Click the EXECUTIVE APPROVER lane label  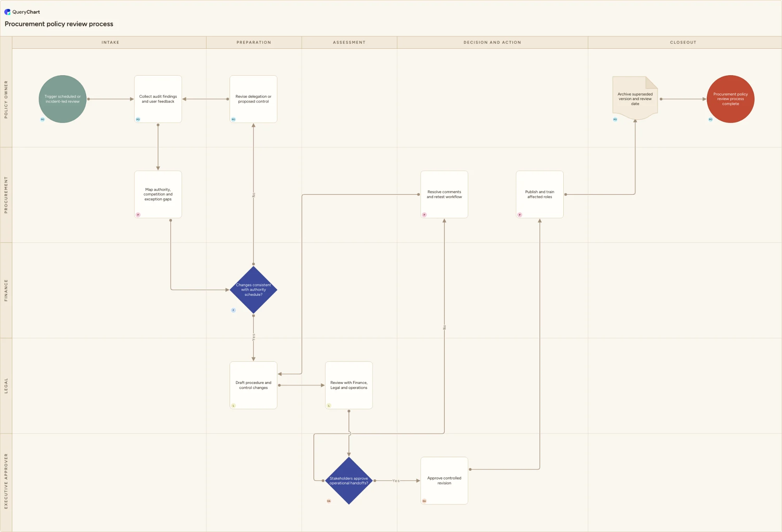tap(6, 481)
